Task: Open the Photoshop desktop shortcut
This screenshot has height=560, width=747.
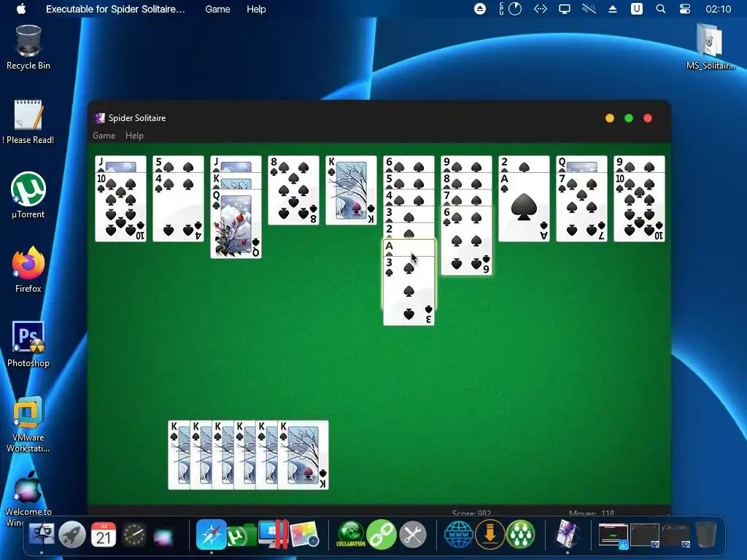Action: 28,344
